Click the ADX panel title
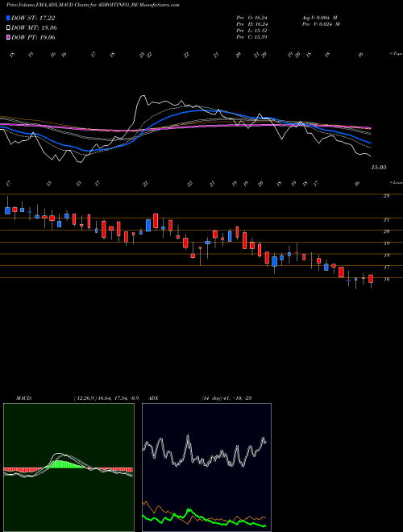The width and height of the screenshot is (403, 532). click(153, 398)
